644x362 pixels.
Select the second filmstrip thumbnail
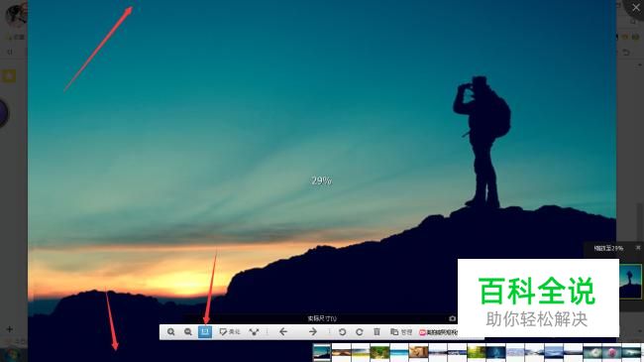pos(341,352)
